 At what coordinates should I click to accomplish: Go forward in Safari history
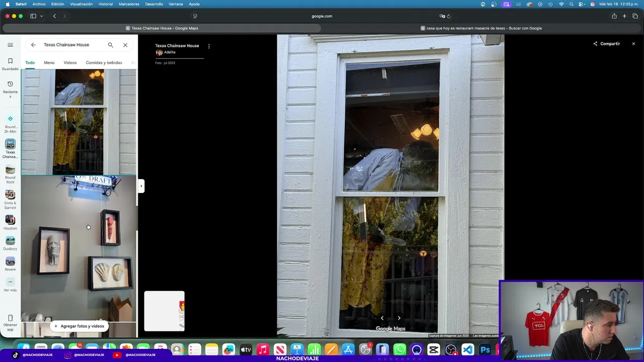[64, 16]
